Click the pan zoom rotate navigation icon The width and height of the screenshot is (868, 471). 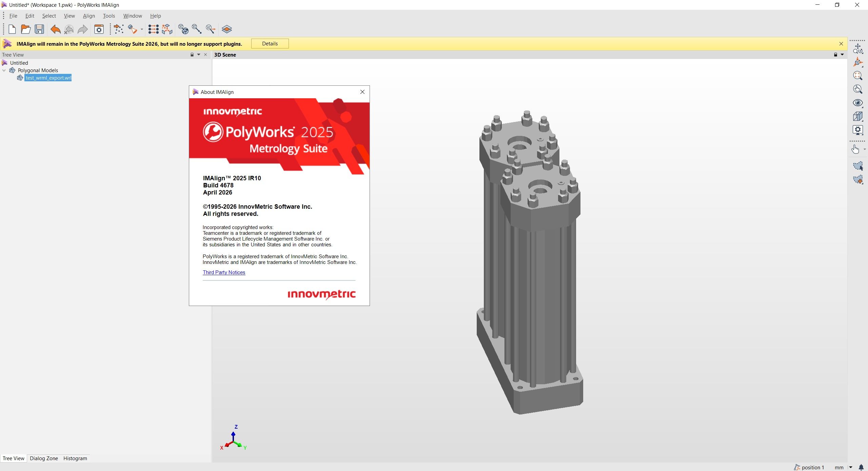[858, 49]
